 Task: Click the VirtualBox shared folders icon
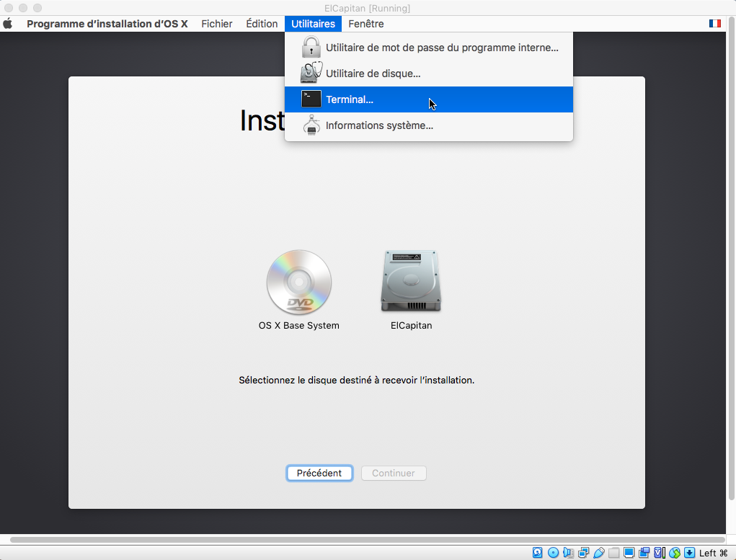pyautogui.click(x=613, y=553)
